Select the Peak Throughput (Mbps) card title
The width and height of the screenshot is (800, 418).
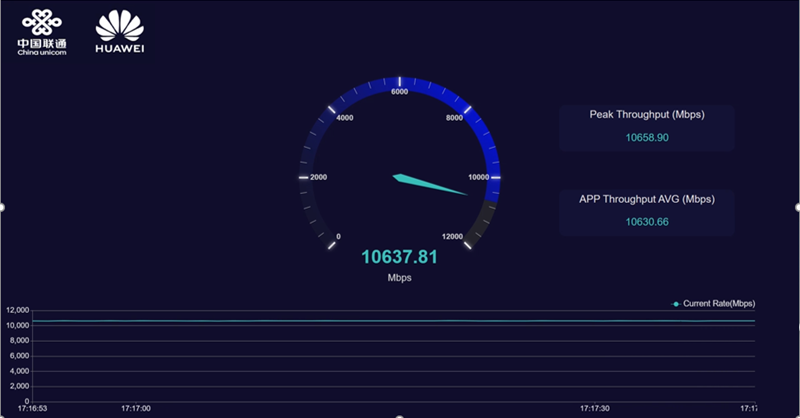point(646,115)
